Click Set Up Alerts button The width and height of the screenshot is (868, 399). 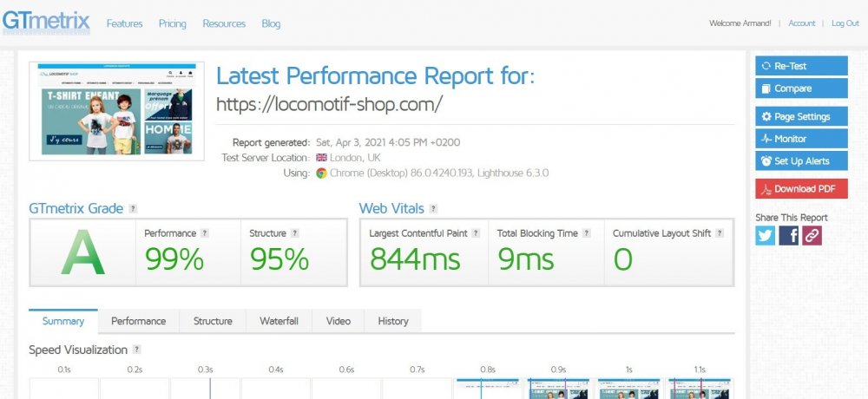click(800, 160)
